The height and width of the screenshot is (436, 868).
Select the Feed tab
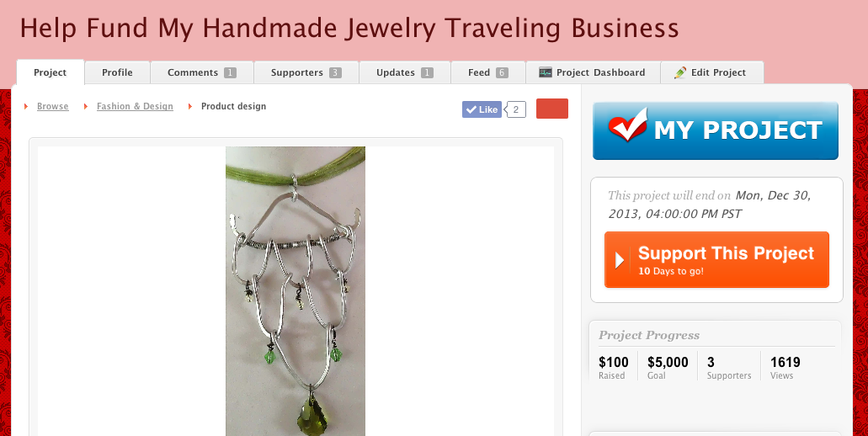tap(488, 72)
